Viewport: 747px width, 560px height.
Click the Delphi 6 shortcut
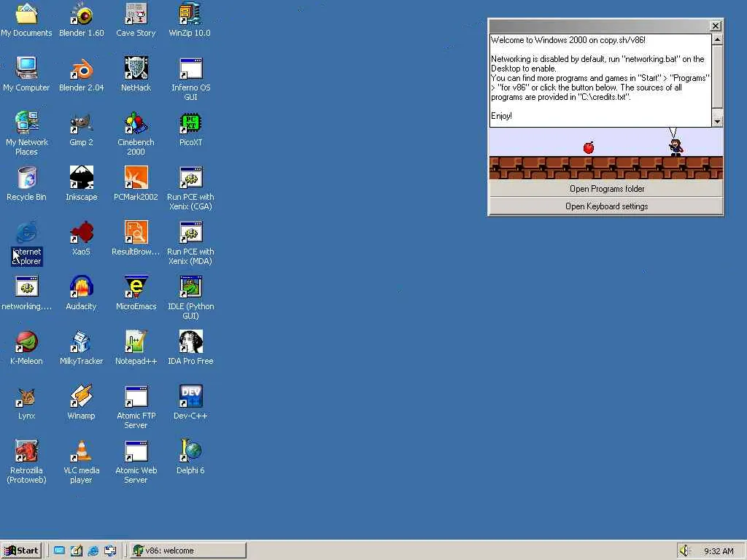tap(190, 451)
